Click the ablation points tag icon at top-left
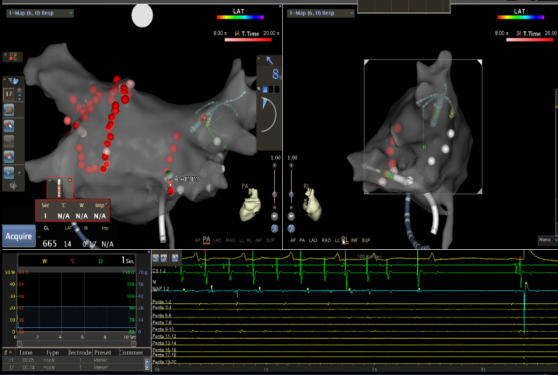Image resolution: width=558 pixels, height=375 pixels. pyautogui.click(x=13, y=57)
